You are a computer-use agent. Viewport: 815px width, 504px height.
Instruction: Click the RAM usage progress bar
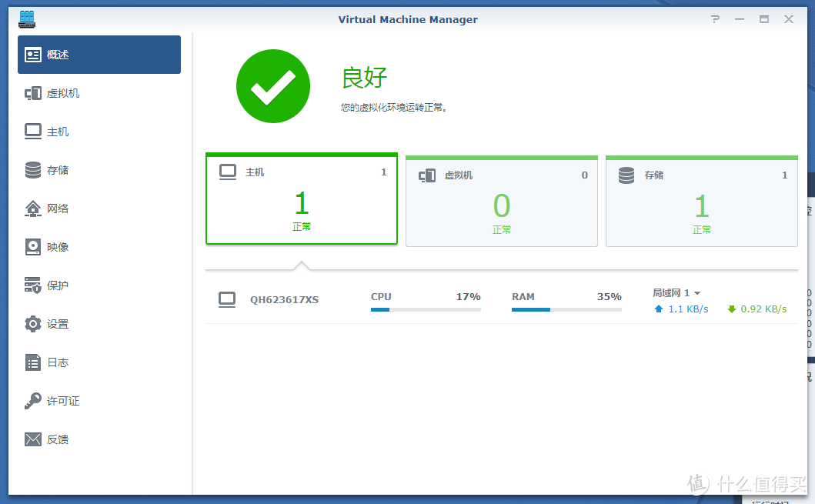click(x=566, y=309)
